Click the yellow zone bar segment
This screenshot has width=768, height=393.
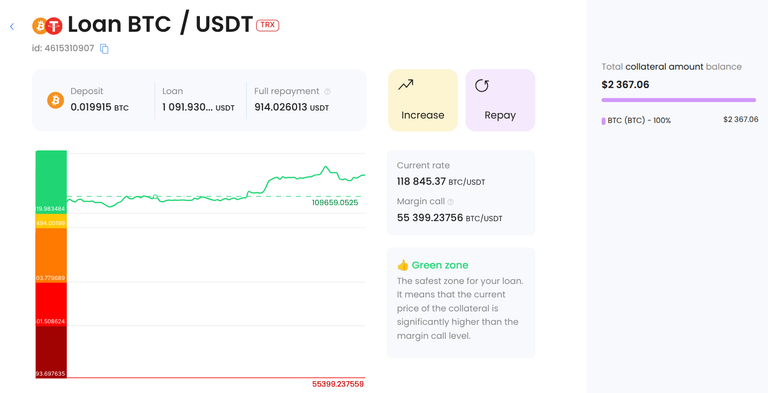pos(51,221)
